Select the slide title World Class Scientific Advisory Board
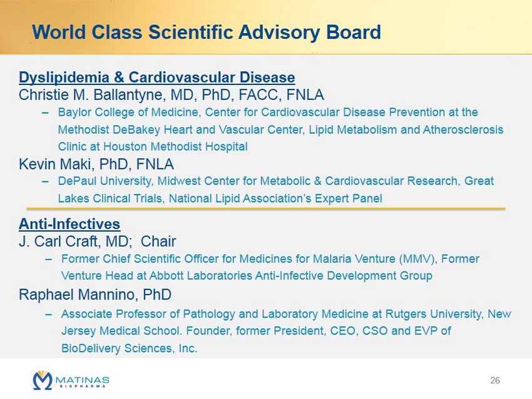Screen dimensions: 532x399 click(207, 32)
